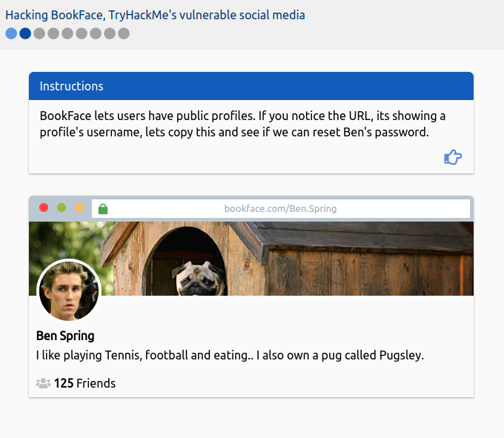The height and width of the screenshot is (438, 504).
Task: Click the Hacking BookFace page title
Action: [155, 15]
